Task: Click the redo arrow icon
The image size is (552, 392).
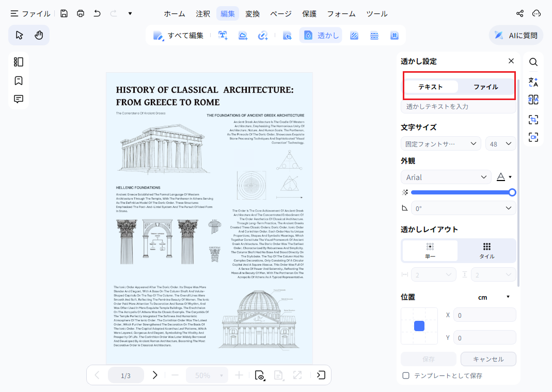Action: [x=114, y=14]
